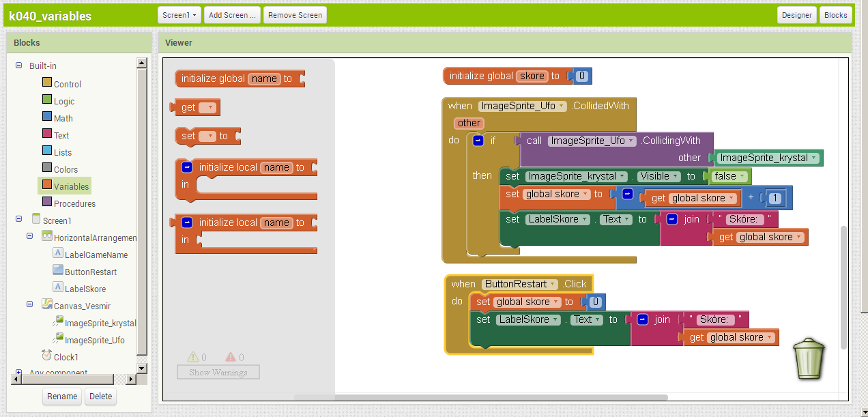Open the Lists blocks category
Viewport: 868px width, 417px height.
(x=63, y=152)
